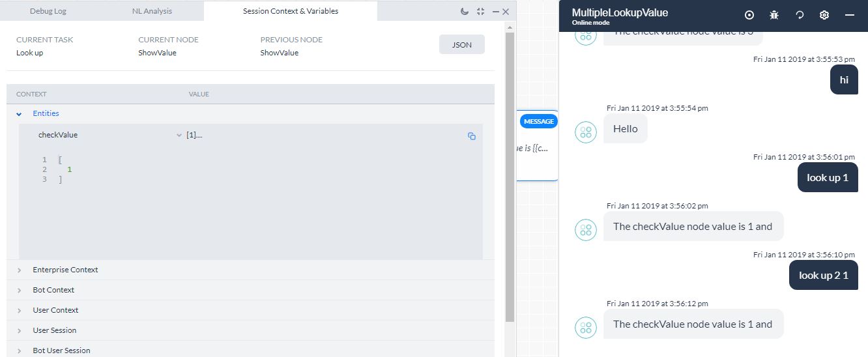Image resolution: width=868 pixels, height=357 pixels.
Task: Click the [1]... value preview
Action: (x=194, y=135)
